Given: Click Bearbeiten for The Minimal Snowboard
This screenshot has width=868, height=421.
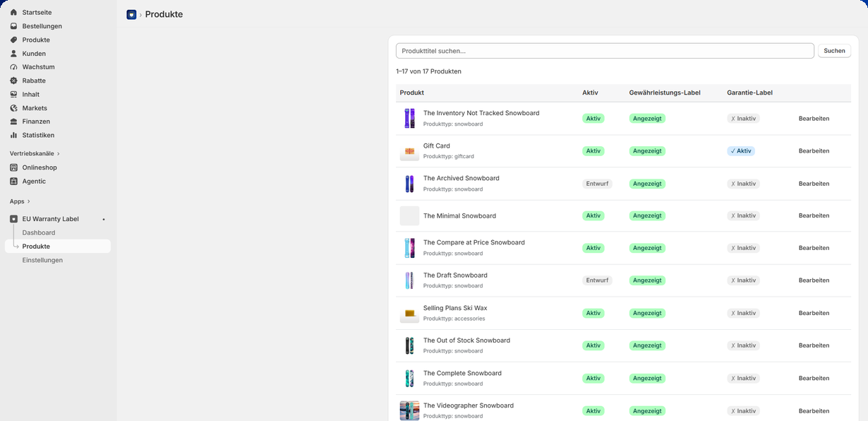Looking at the screenshot, I should tap(814, 215).
